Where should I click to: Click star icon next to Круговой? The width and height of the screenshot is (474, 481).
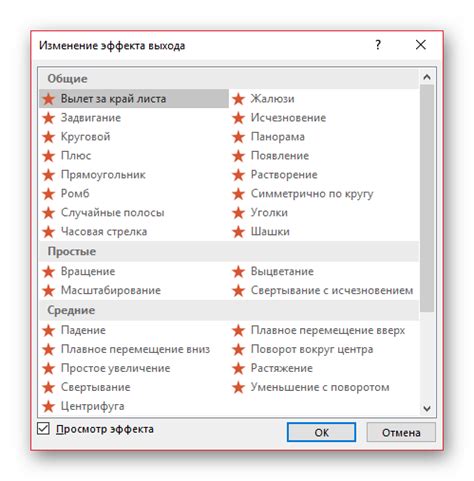point(49,137)
